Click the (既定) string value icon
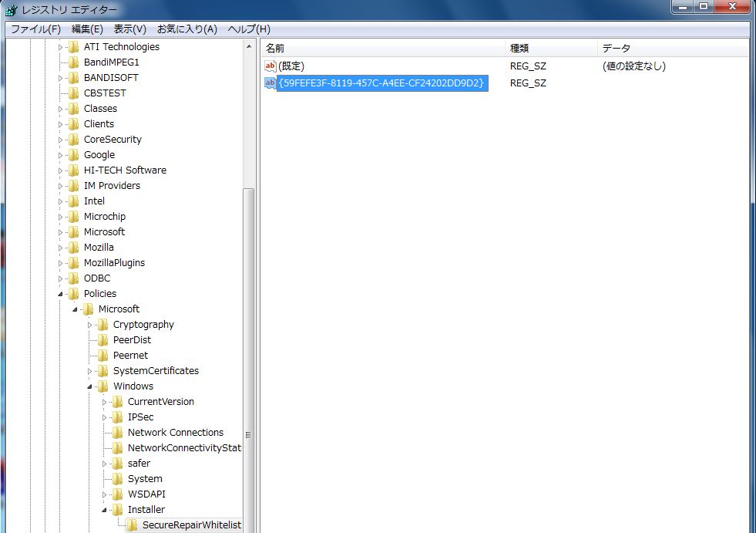Viewport: 756px width, 533px height. click(x=270, y=66)
